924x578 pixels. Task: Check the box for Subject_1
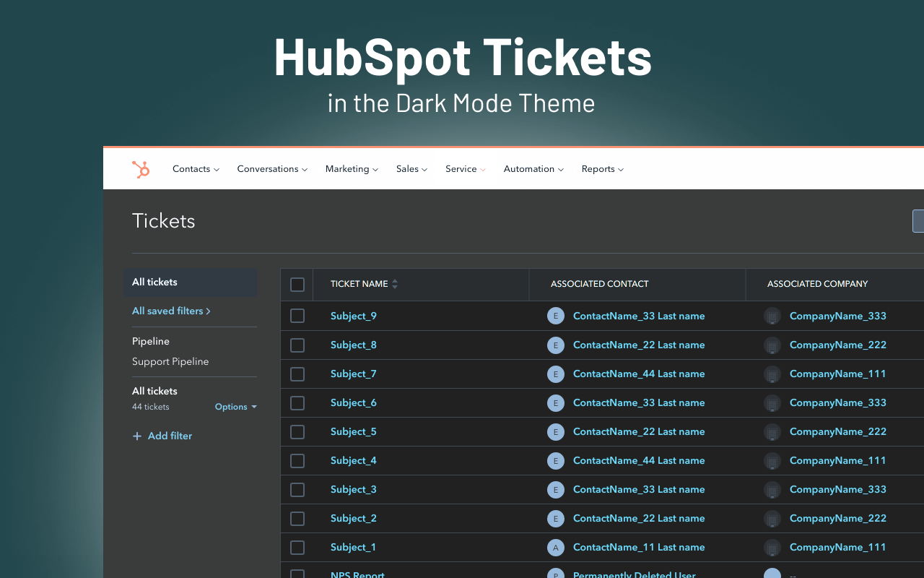(297, 547)
